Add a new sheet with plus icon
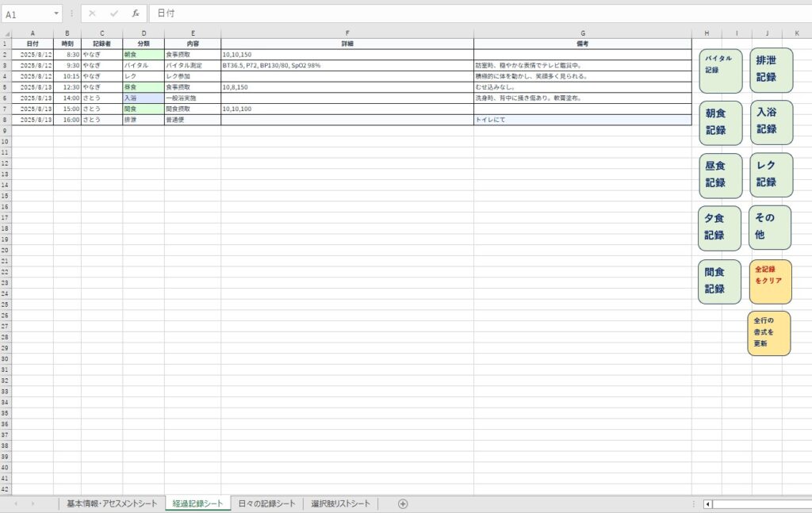The width and height of the screenshot is (812, 513). (x=403, y=503)
